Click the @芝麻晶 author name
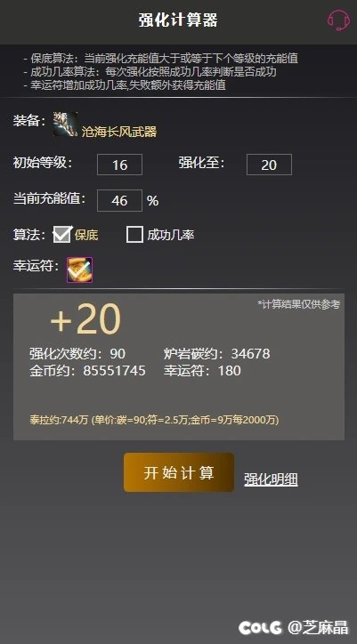Viewport: 357px width, 644px height. click(x=317, y=627)
